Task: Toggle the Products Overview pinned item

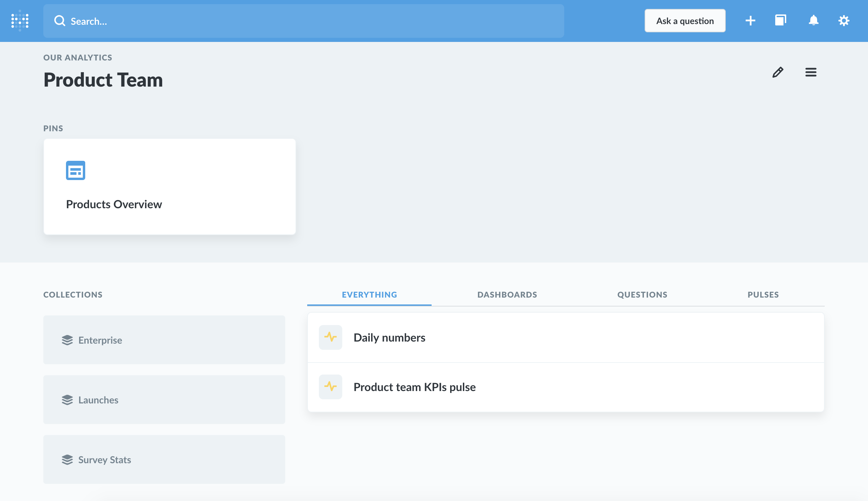Action: click(x=169, y=186)
